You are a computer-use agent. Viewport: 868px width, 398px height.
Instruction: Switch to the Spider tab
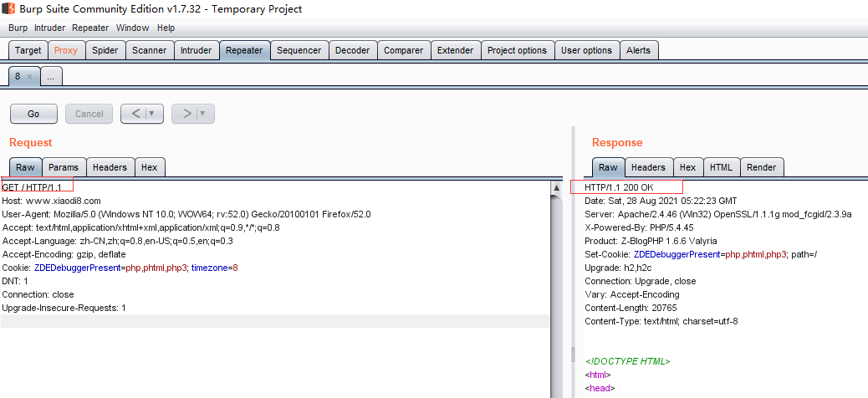click(x=105, y=50)
